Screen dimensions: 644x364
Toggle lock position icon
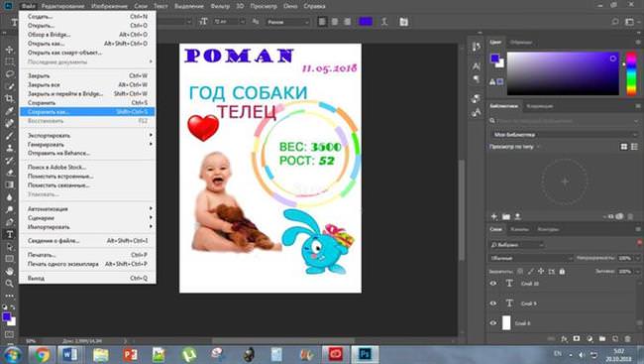click(541, 272)
